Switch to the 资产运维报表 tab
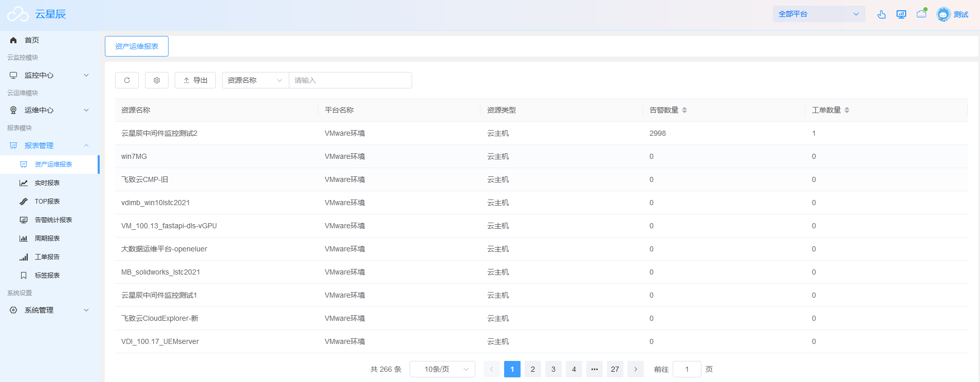This screenshot has width=980, height=382. (x=137, y=46)
